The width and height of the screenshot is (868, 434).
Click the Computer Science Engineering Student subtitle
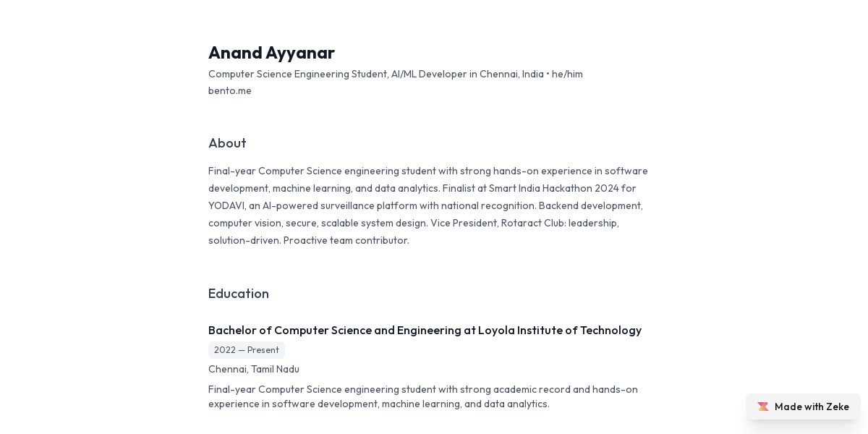point(297,75)
